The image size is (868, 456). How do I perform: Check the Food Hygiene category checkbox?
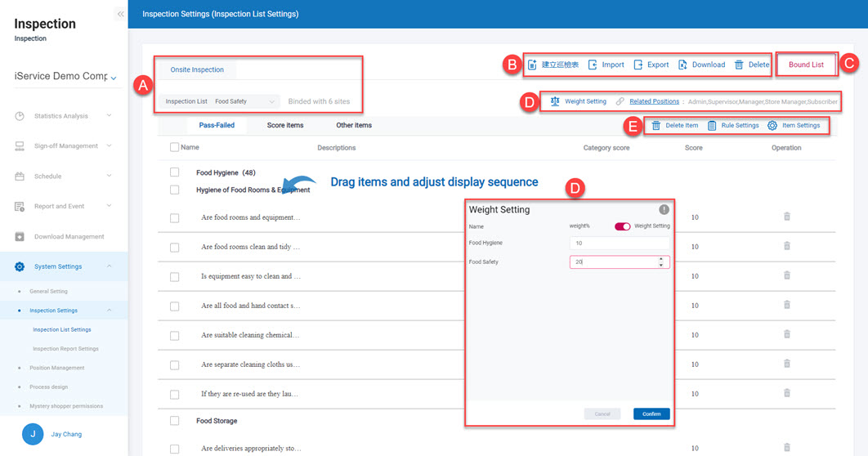pyautogui.click(x=175, y=172)
